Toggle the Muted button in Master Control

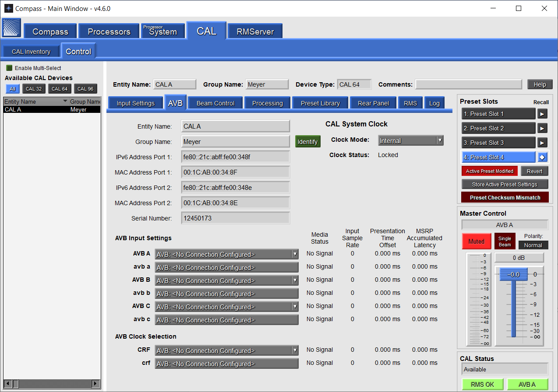coord(476,241)
